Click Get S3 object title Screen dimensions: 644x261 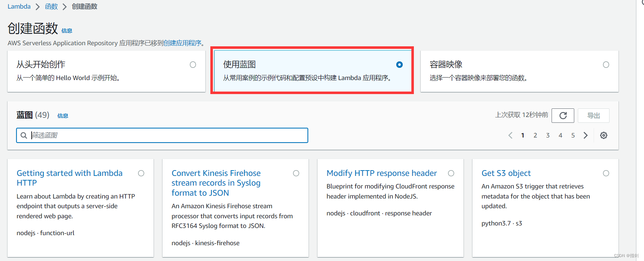(506, 173)
